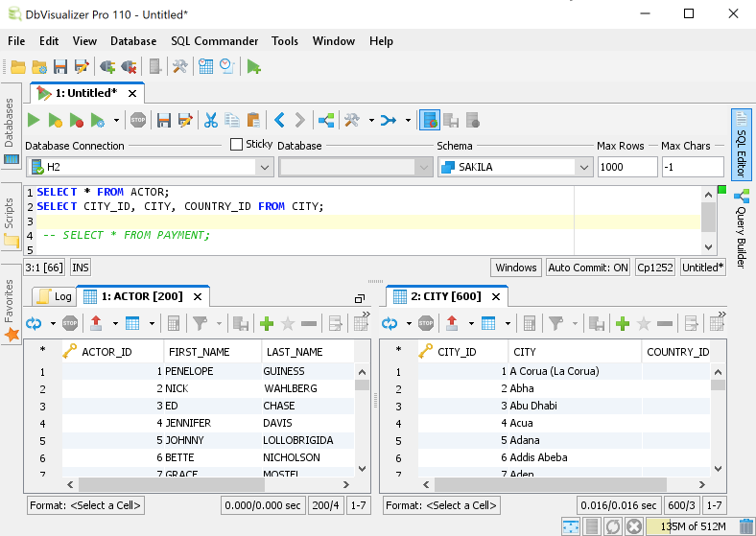Click the ACTOR grid horizontal scrollbar
The image size is (756, 536).
pos(171,484)
